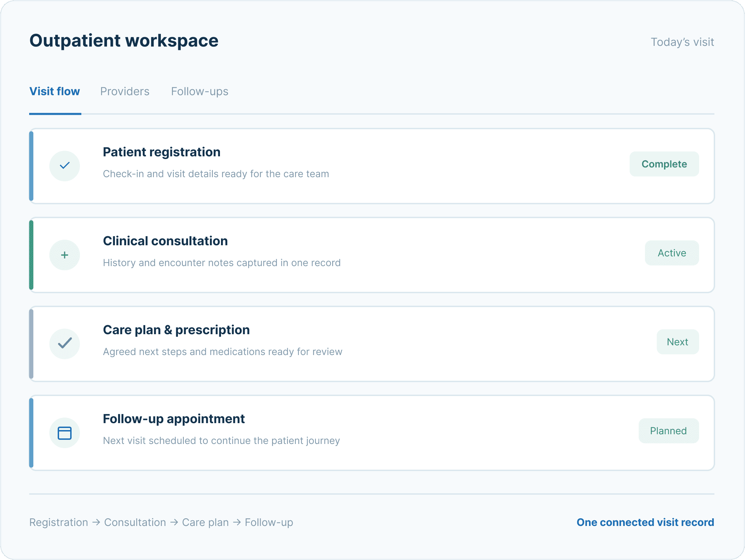Click Care plan in the footer flow
The image size is (745, 560).
(x=205, y=522)
